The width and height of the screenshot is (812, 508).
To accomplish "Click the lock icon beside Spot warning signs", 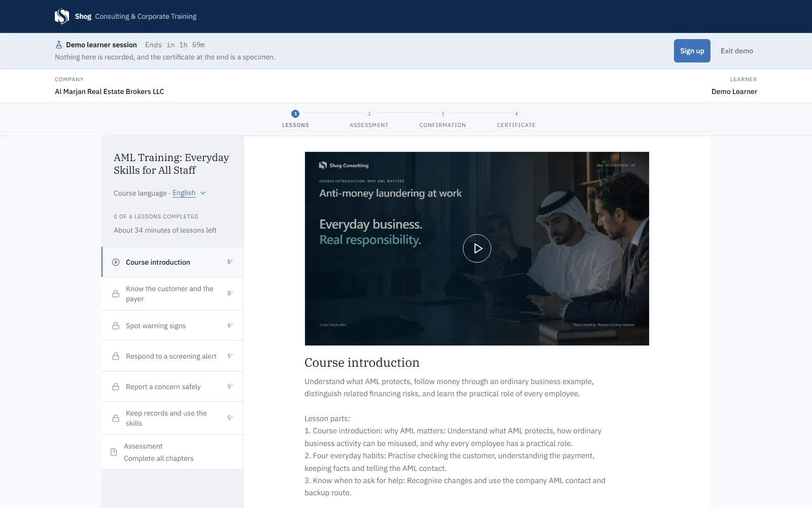I will [116, 326].
